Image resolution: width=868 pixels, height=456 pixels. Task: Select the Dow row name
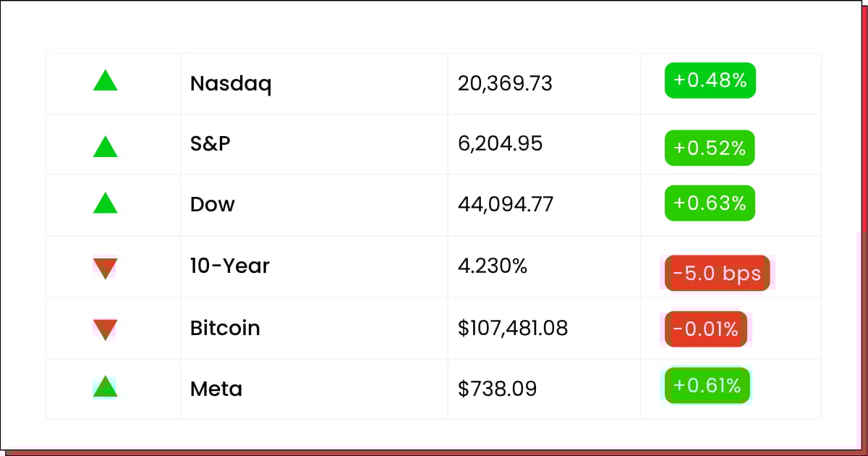[212, 204]
